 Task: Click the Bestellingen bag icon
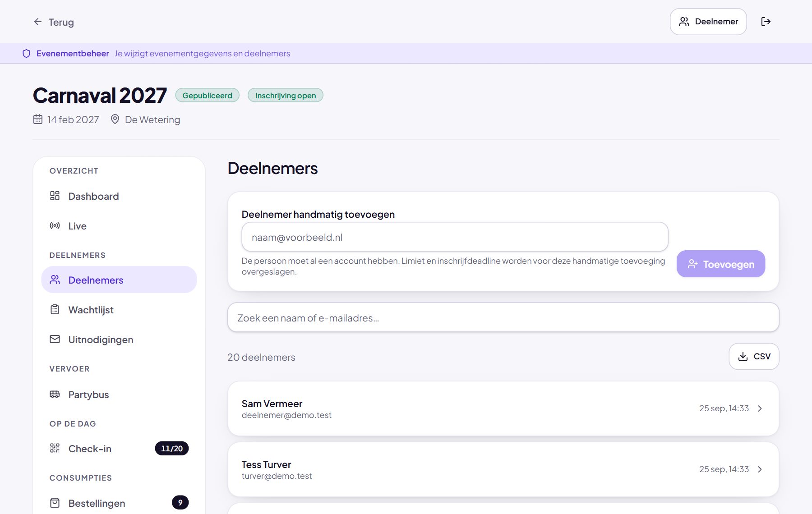pos(55,503)
